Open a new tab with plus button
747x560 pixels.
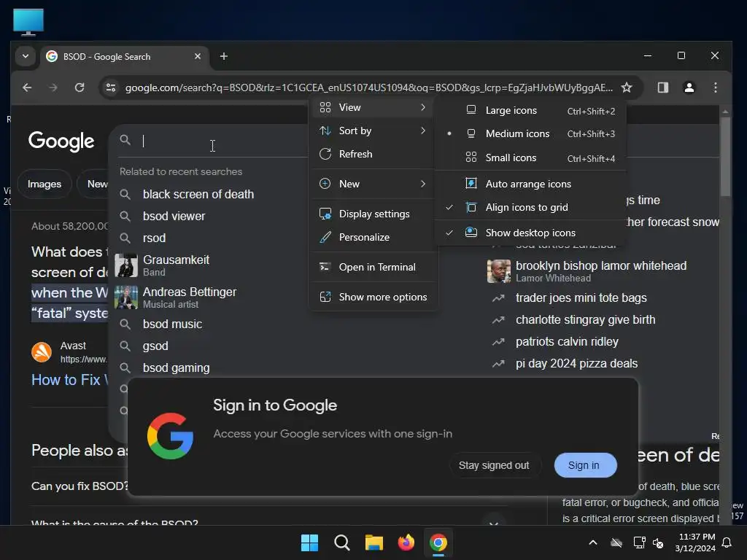click(x=223, y=56)
